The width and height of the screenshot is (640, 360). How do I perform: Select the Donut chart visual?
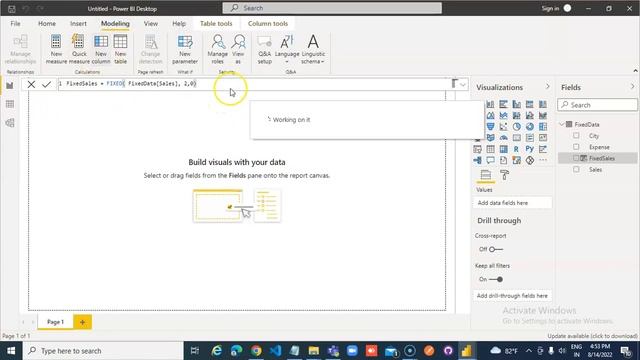[529, 127]
